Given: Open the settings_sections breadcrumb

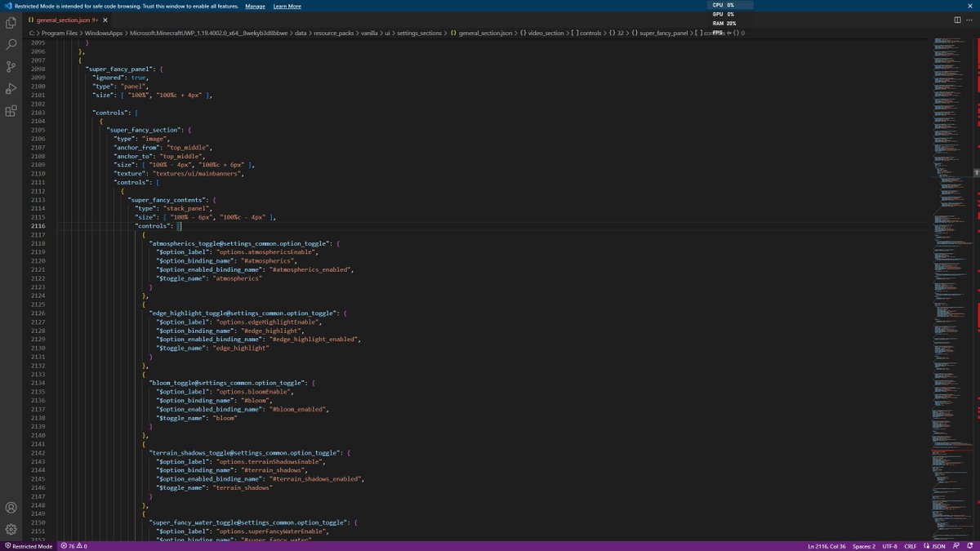Looking at the screenshot, I should click(x=420, y=33).
